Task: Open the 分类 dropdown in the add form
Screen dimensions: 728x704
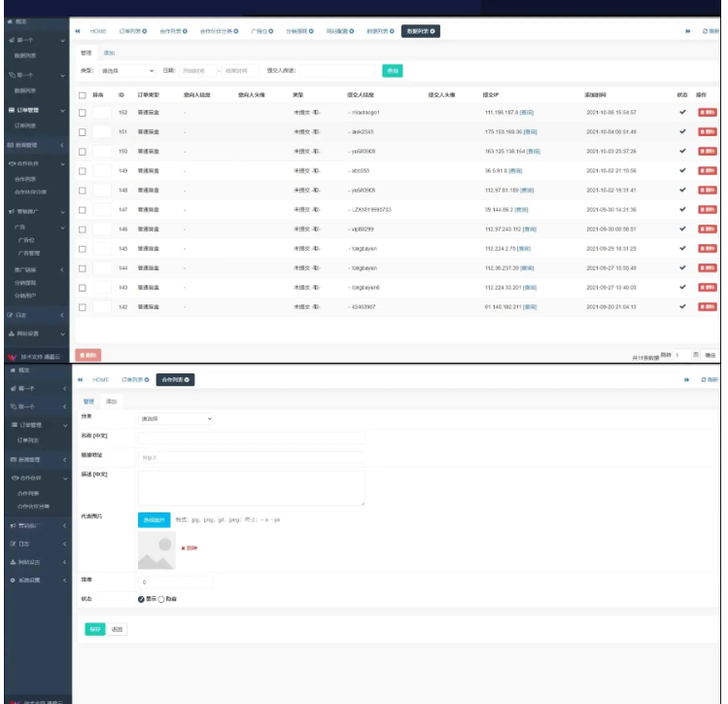Action: tap(175, 419)
